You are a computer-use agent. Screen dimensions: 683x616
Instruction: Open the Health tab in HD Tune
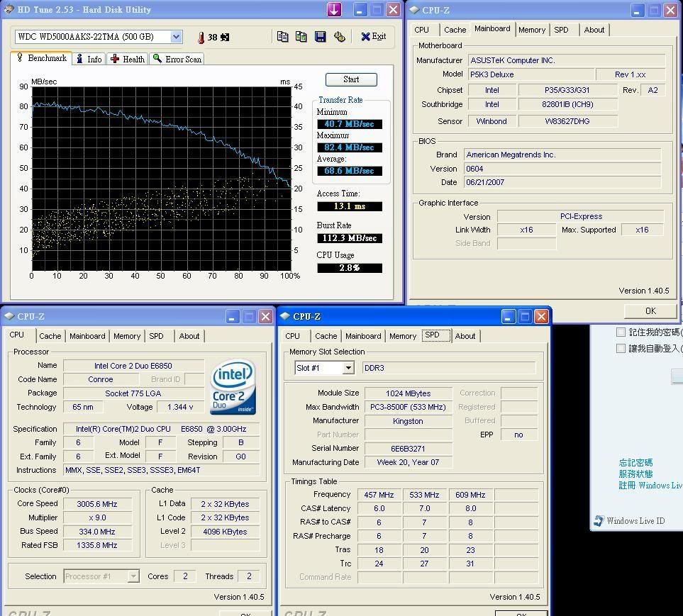point(128,60)
